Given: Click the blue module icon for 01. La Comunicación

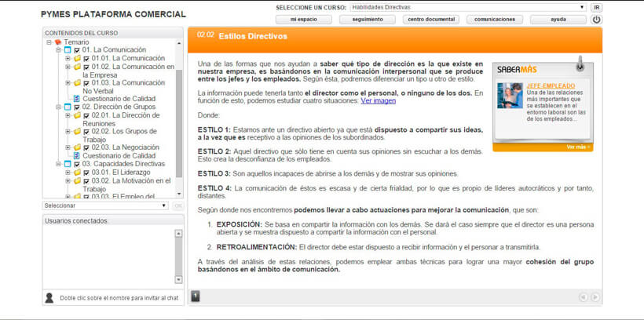Looking at the screenshot, I should click(68, 50).
